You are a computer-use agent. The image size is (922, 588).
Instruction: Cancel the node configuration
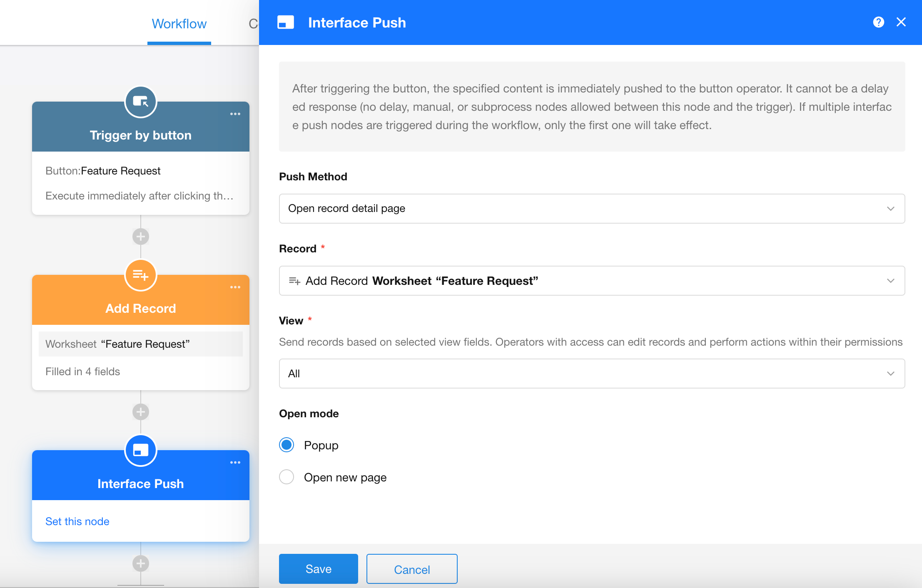coord(411,569)
